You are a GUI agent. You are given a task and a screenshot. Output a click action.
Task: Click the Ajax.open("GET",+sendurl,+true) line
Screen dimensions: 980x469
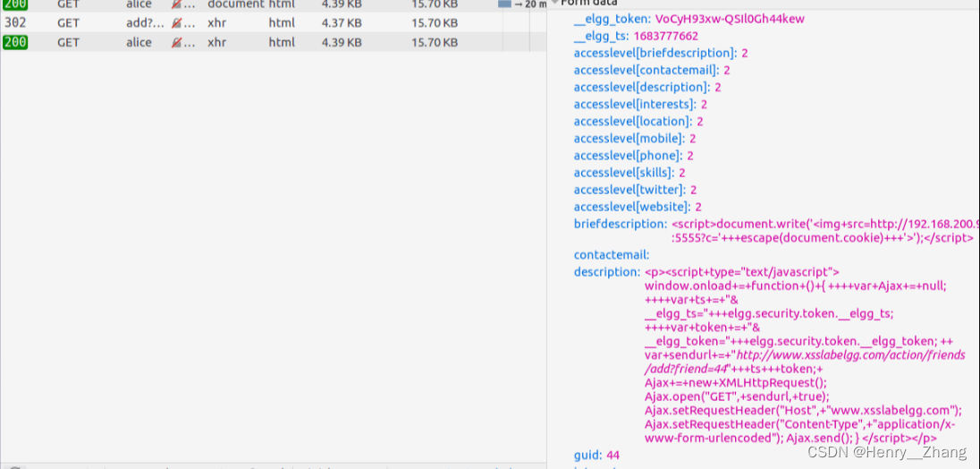pyautogui.click(x=737, y=396)
